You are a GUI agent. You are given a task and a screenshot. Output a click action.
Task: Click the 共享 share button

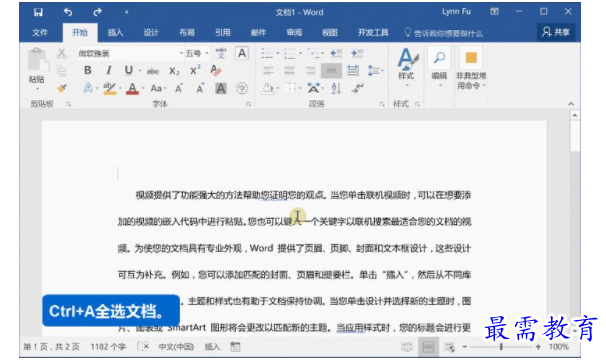click(x=556, y=32)
